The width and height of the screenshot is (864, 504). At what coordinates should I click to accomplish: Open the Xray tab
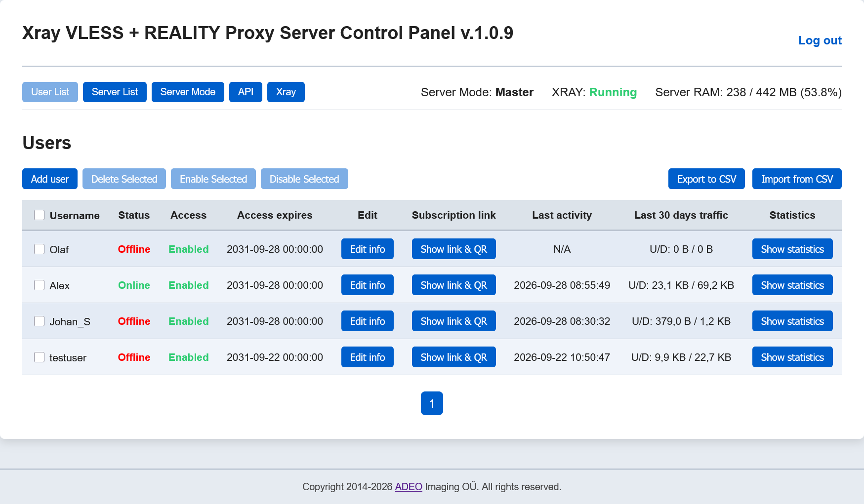286,92
